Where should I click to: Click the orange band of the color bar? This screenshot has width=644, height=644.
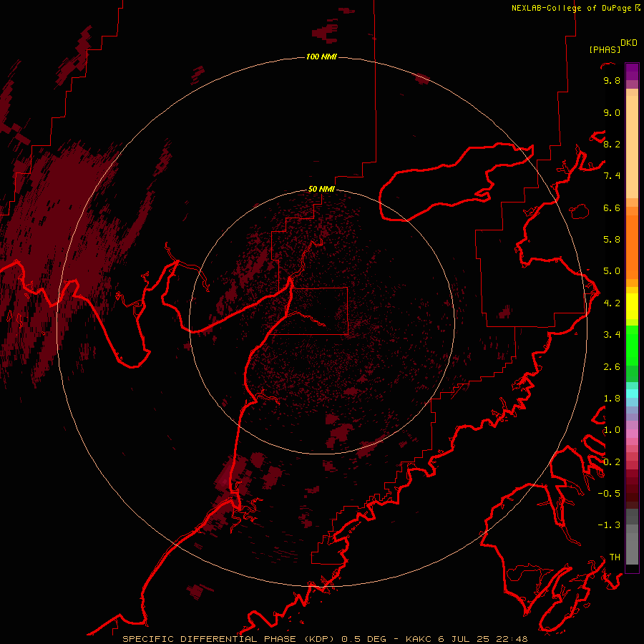(x=632, y=246)
